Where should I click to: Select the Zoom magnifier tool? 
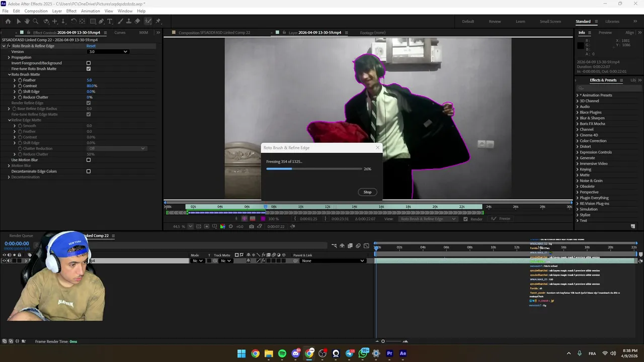click(x=36, y=21)
